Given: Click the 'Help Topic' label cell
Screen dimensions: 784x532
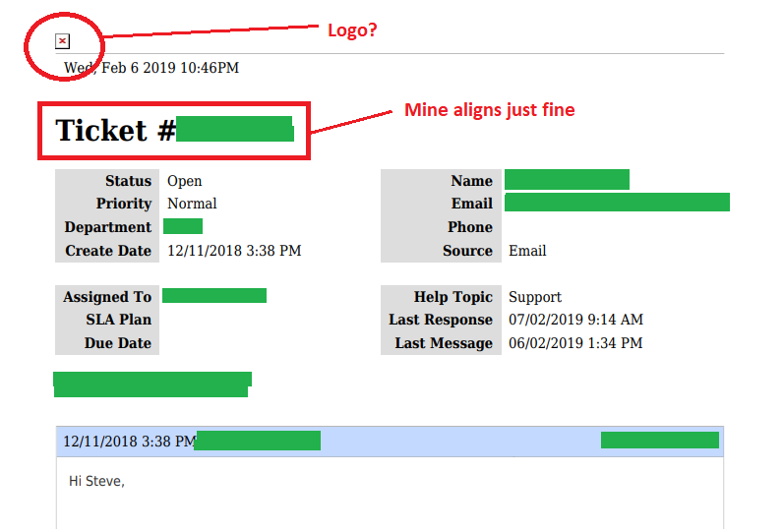Looking at the screenshot, I should pyautogui.click(x=441, y=297).
